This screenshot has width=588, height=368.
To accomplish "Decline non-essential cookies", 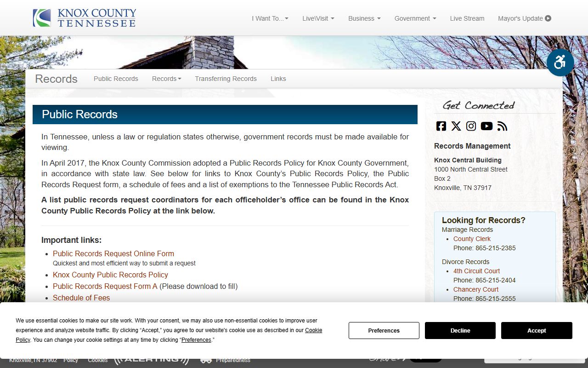I will click(x=460, y=331).
